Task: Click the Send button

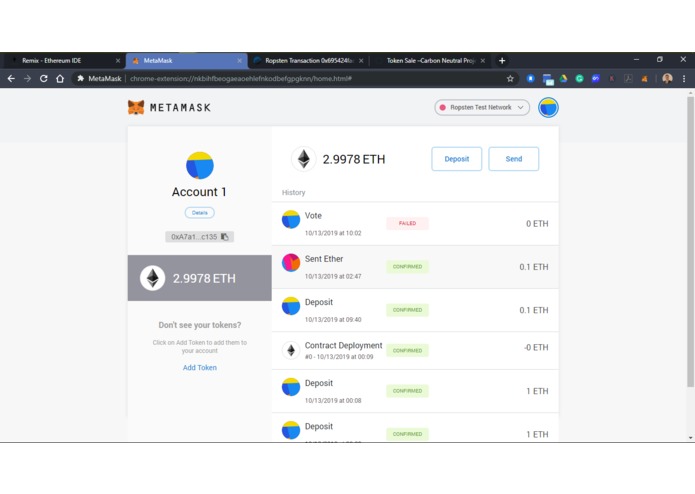Action: coord(514,159)
